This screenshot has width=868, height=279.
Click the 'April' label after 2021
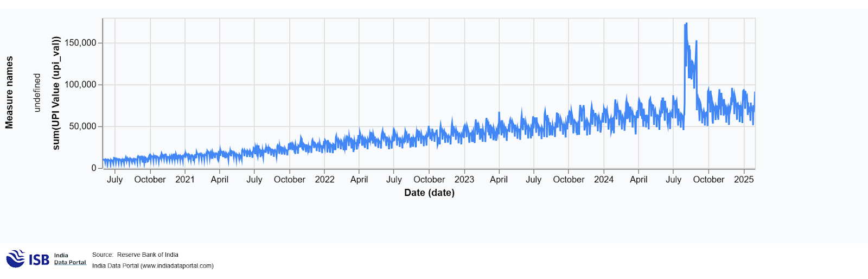coord(220,180)
